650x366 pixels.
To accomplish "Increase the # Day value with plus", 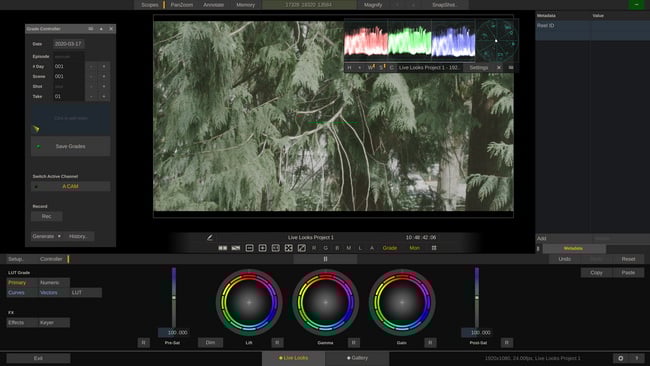I will [104, 66].
